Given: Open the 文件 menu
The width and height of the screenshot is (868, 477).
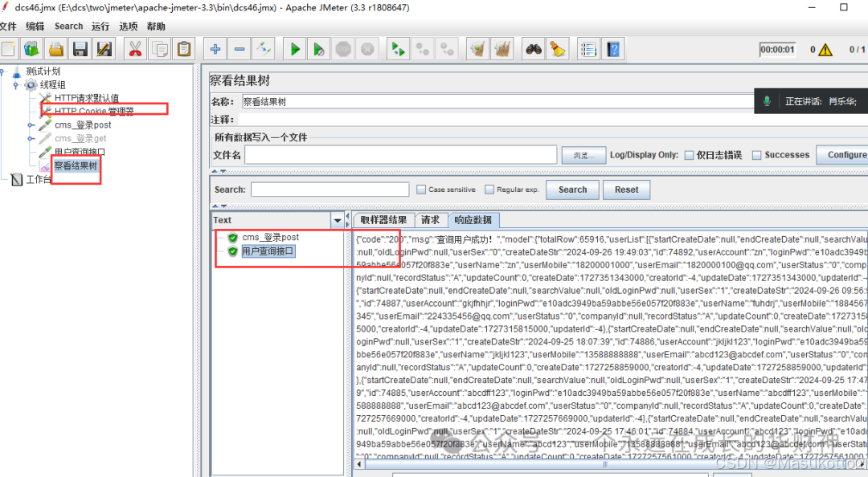Looking at the screenshot, I should coord(8,26).
